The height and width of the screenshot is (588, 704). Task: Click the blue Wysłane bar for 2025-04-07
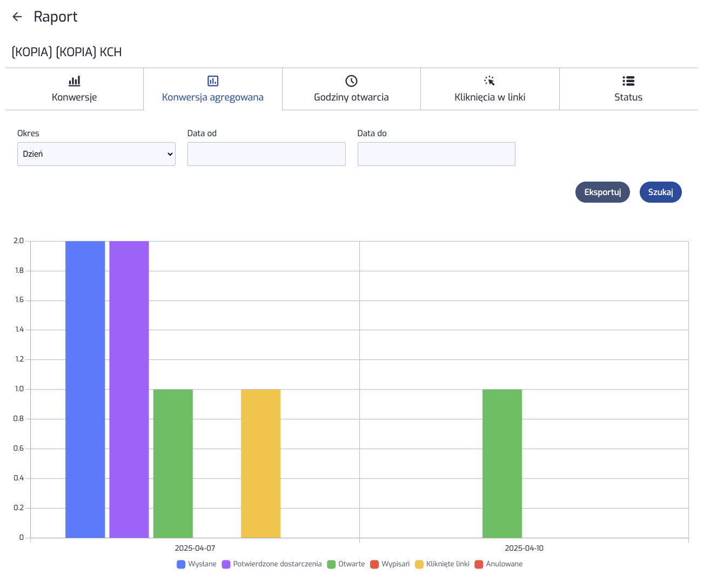pyautogui.click(x=85, y=390)
